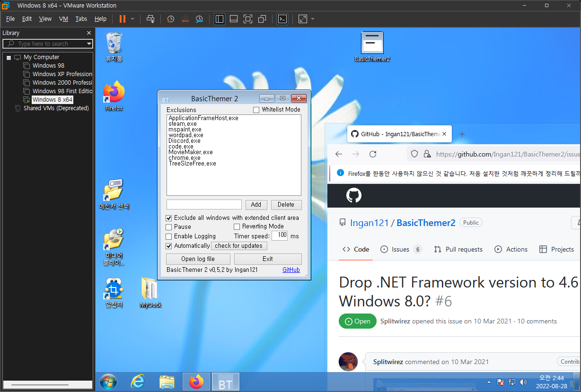Open the View menu

coord(45,19)
